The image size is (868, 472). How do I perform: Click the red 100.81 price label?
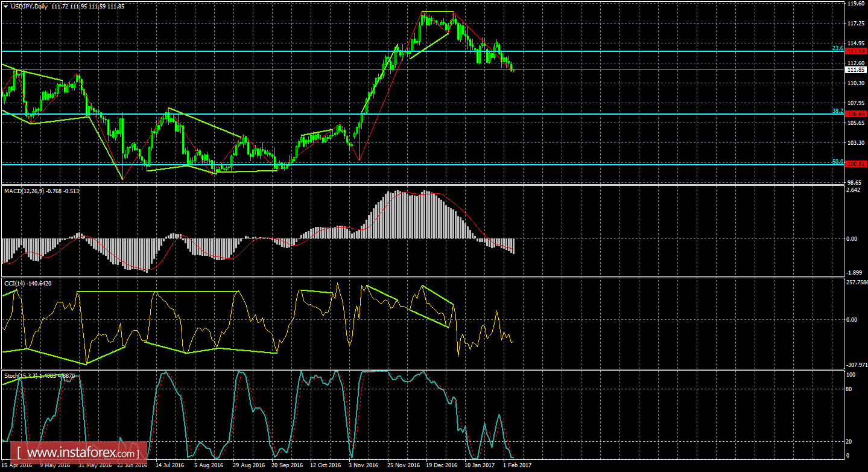click(x=855, y=164)
